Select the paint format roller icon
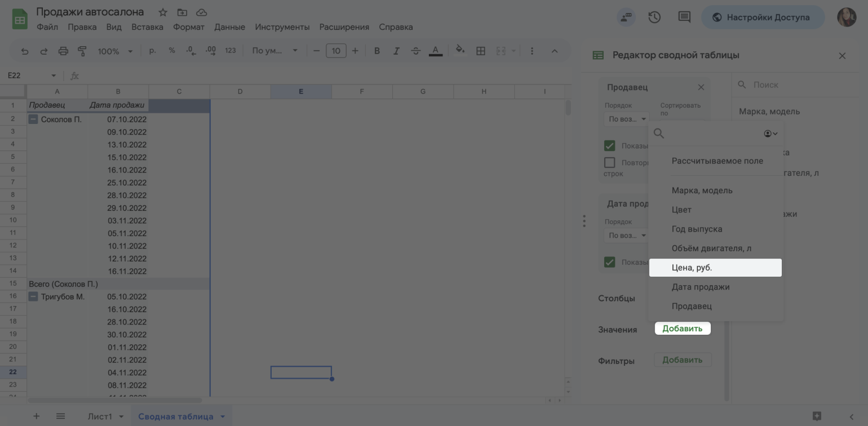Image resolution: width=868 pixels, height=426 pixels. (x=82, y=51)
